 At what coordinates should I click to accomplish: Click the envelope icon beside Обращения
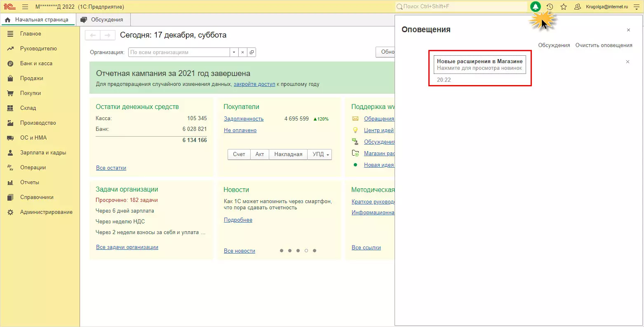point(355,118)
